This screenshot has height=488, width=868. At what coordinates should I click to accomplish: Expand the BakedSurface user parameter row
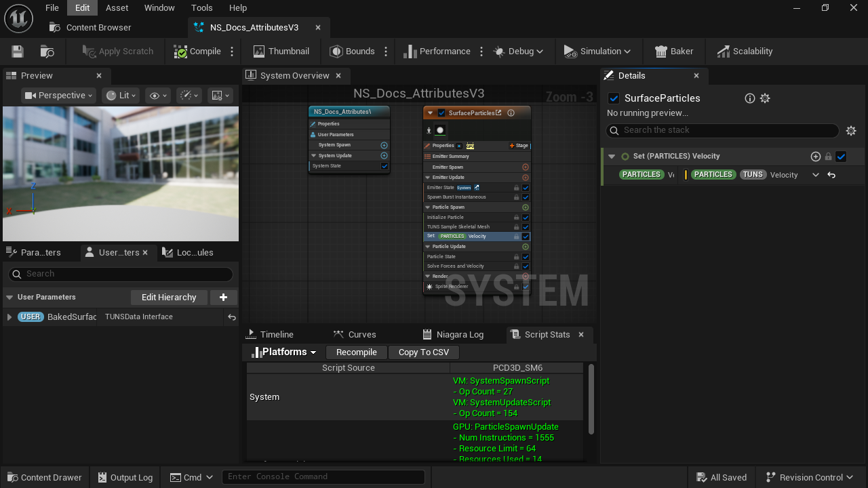[x=9, y=317]
